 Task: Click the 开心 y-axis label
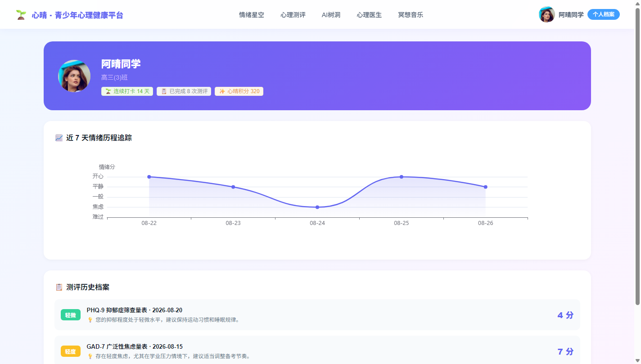[98, 176]
